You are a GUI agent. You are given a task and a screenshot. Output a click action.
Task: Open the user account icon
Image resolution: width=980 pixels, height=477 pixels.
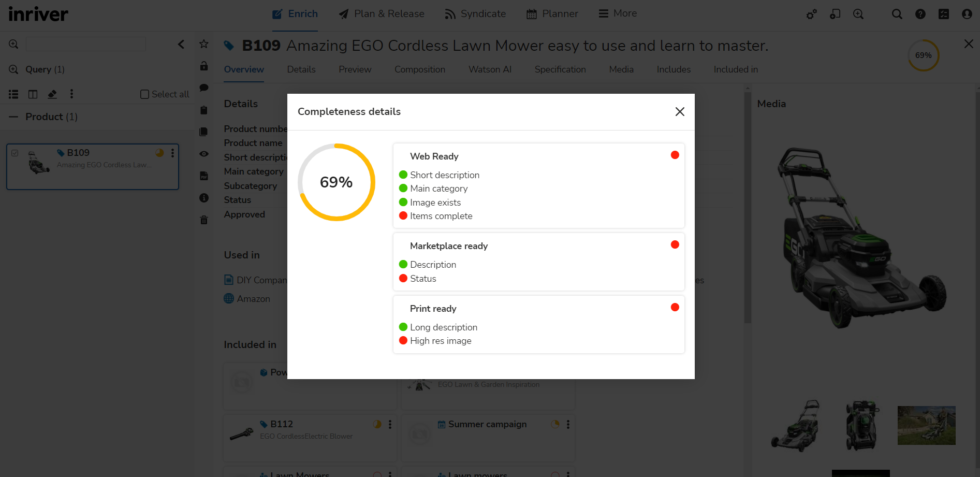pos(967,15)
